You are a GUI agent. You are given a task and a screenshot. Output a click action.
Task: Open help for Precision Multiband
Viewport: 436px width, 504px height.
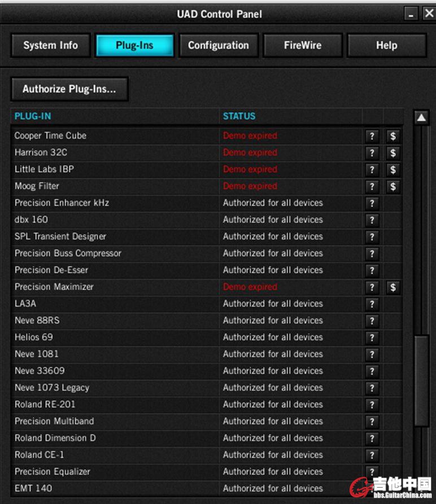click(x=372, y=422)
